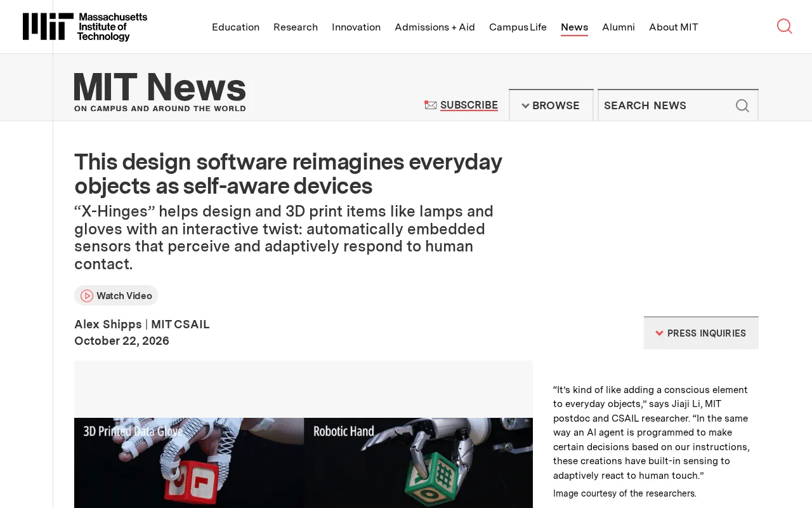Click the MIT logo in the header

[85, 27]
